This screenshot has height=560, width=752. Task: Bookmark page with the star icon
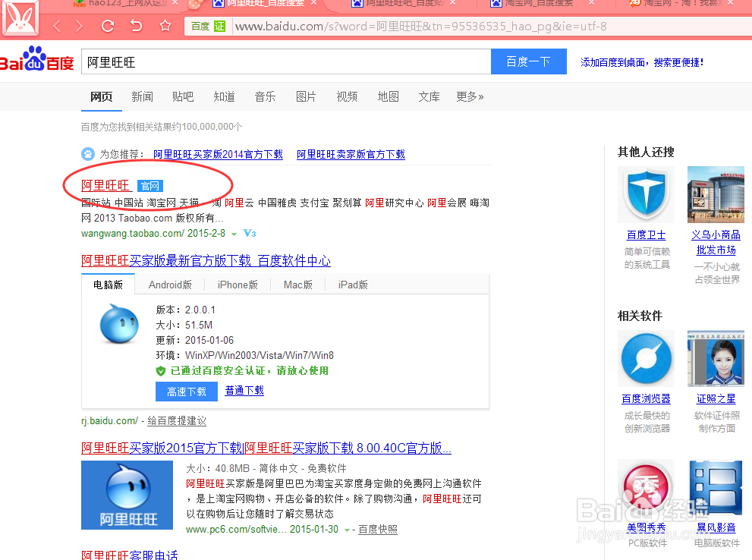[x=165, y=25]
